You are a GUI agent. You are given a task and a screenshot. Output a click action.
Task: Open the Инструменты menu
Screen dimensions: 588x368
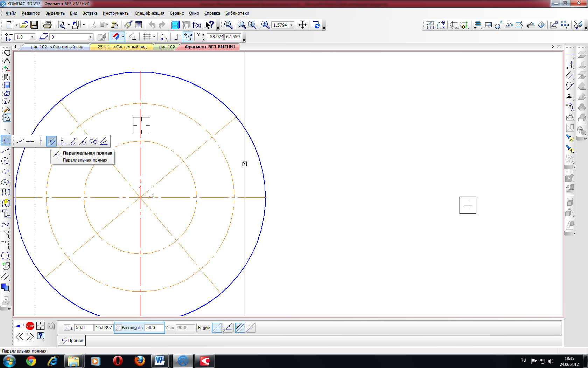[x=116, y=13]
